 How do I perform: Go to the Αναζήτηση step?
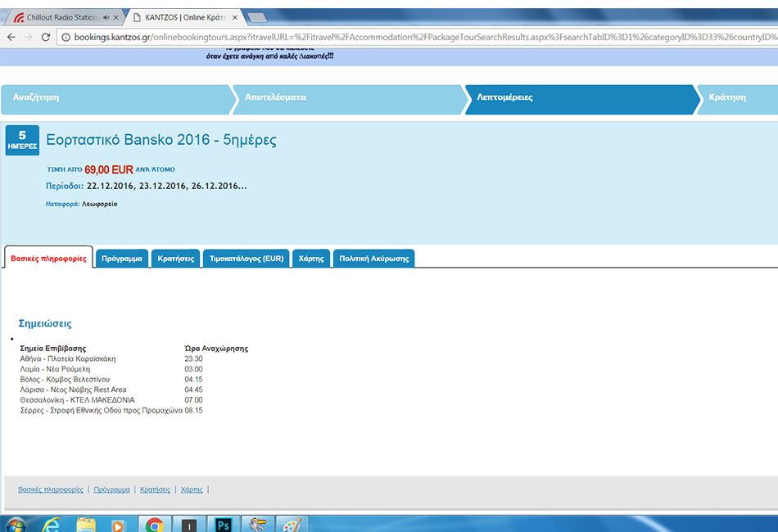(115, 97)
